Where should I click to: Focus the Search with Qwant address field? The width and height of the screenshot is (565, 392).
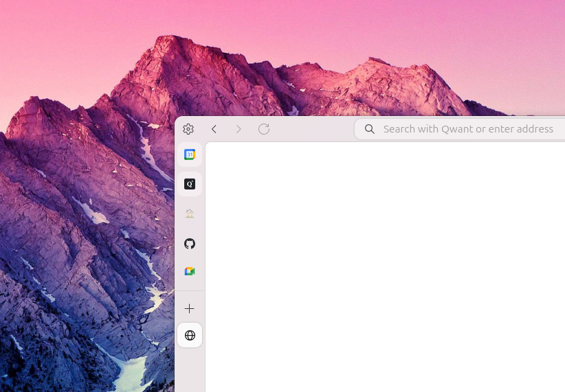460,129
